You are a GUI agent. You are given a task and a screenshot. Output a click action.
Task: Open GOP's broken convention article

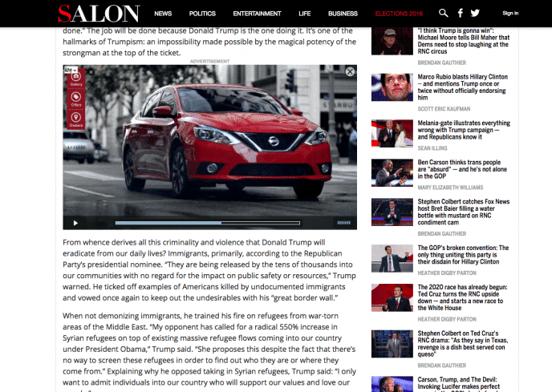pyautogui.click(x=463, y=255)
